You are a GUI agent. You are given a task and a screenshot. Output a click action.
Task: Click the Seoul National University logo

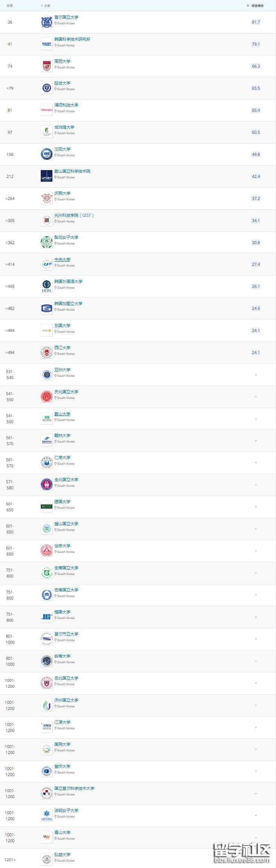click(x=46, y=22)
